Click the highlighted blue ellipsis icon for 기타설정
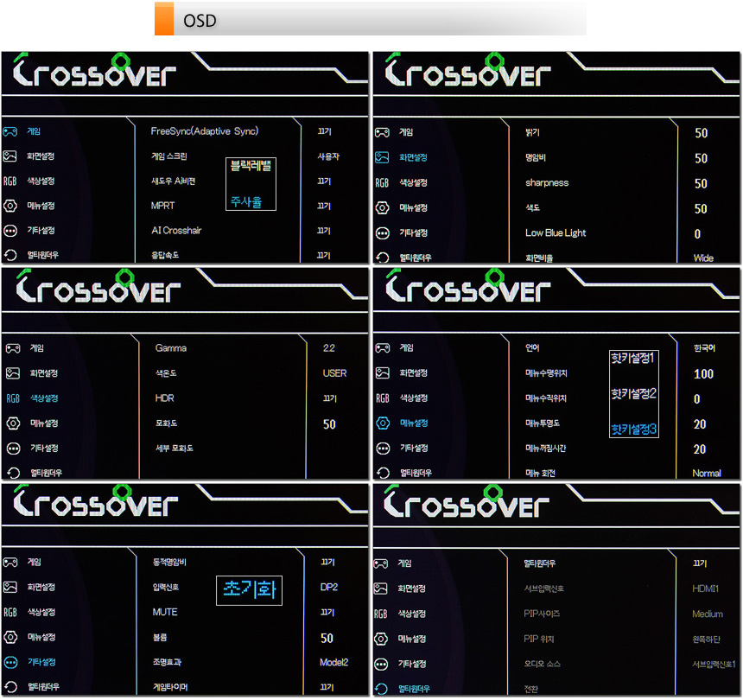Image resolution: width=743 pixels, height=700 pixels. 11,662
